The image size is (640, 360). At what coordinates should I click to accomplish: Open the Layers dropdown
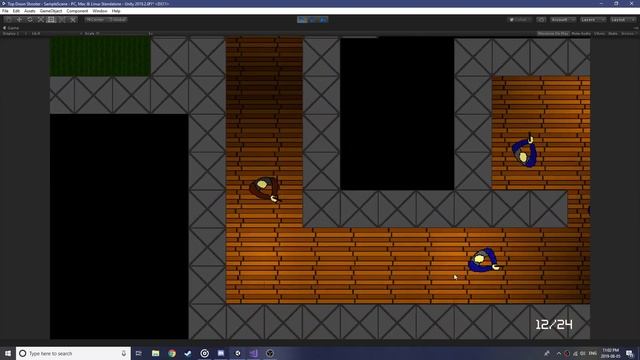coord(592,20)
